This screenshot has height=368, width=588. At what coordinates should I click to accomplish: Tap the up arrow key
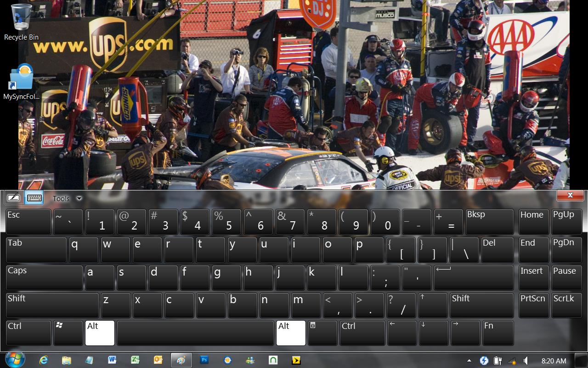(x=433, y=305)
